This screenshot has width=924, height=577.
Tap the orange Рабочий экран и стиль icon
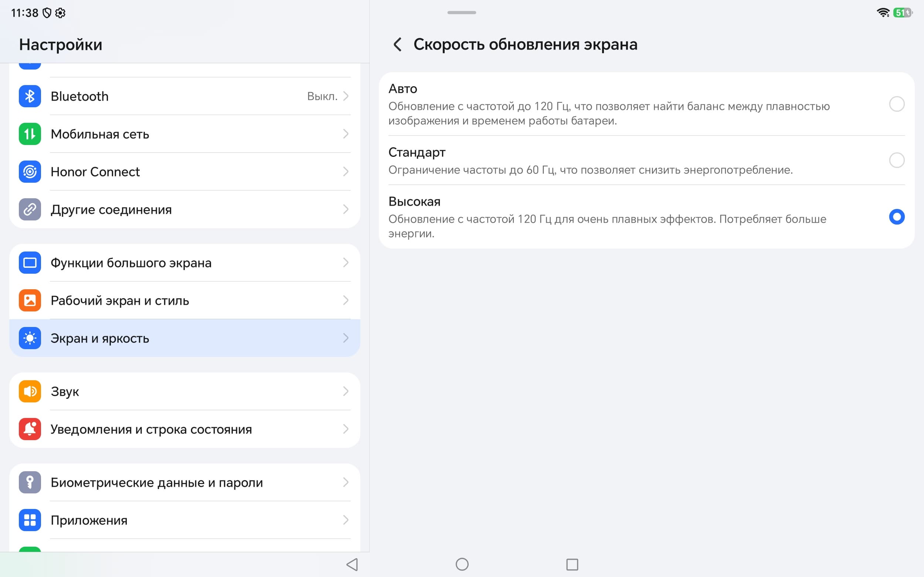tap(30, 300)
